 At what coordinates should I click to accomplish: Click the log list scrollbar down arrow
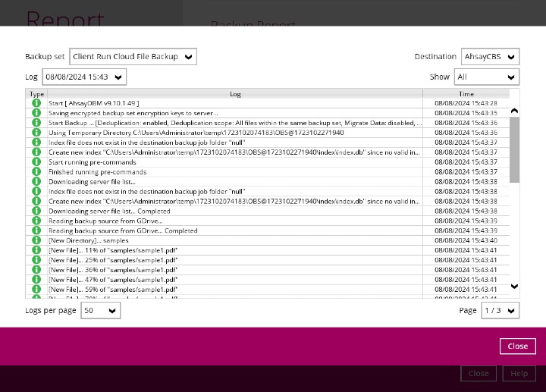pyautogui.click(x=514, y=287)
